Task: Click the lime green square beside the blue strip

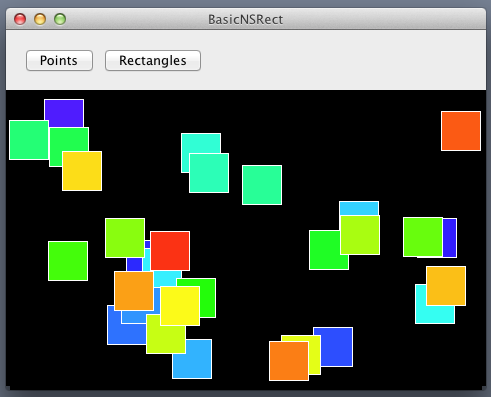Action: click(x=423, y=237)
